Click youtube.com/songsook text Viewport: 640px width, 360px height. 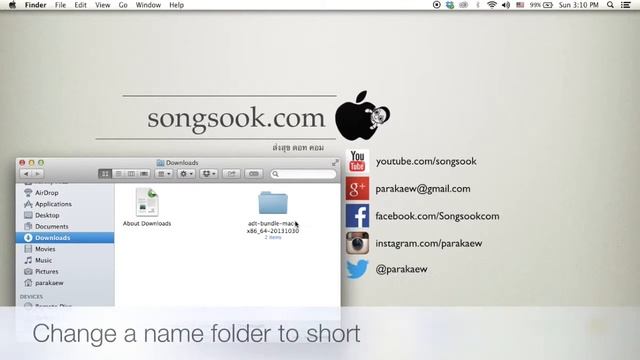426,161
